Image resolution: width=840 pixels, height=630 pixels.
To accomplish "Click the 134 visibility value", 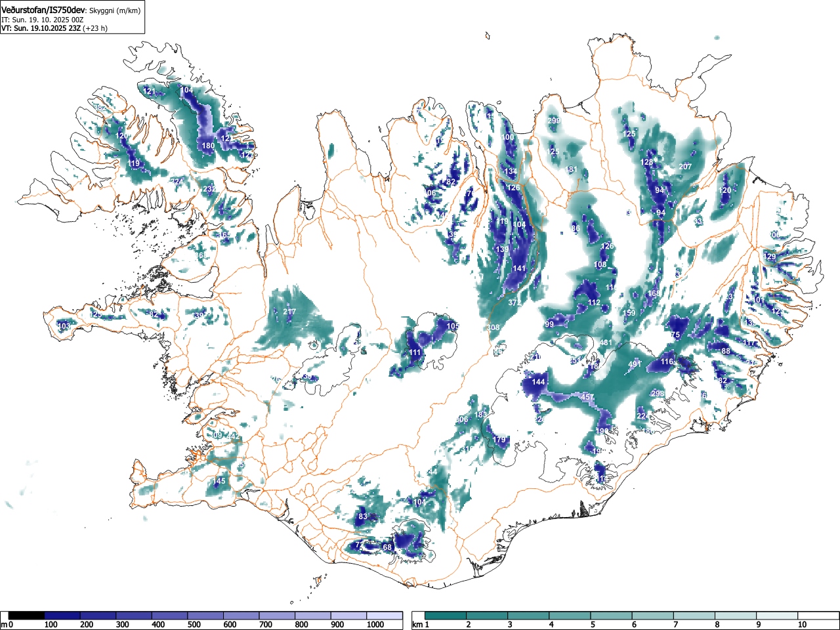I will click(x=511, y=171).
